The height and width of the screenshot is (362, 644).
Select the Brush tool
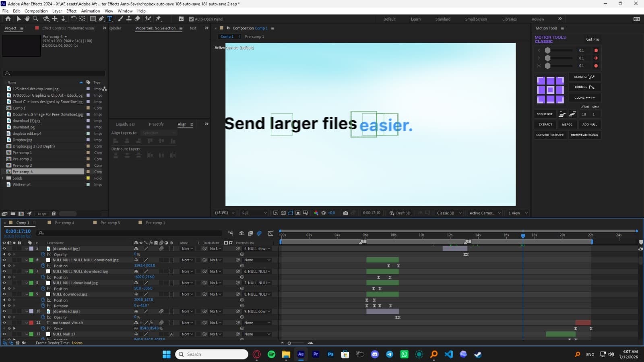point(120,19)
